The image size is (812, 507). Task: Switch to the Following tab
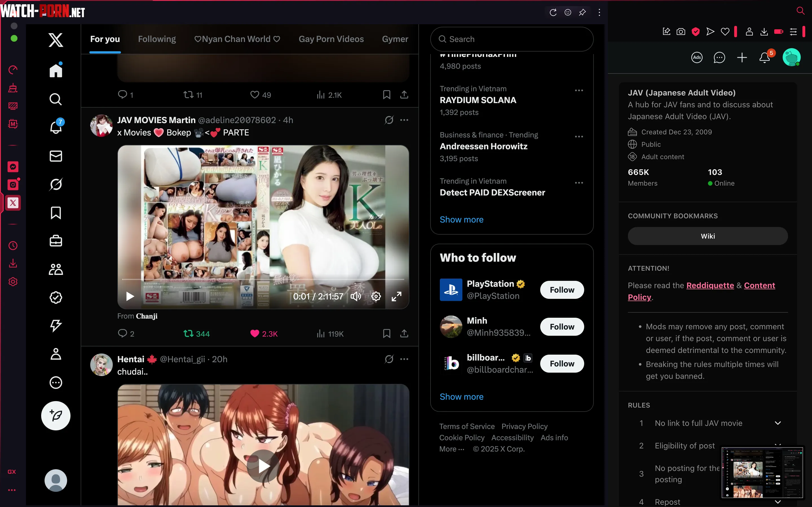click(157, 39)
